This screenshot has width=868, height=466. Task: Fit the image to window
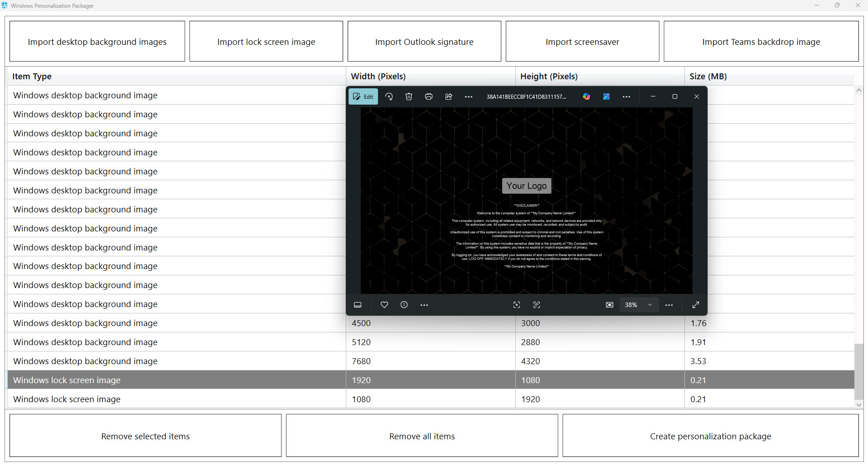click(610, 305)
